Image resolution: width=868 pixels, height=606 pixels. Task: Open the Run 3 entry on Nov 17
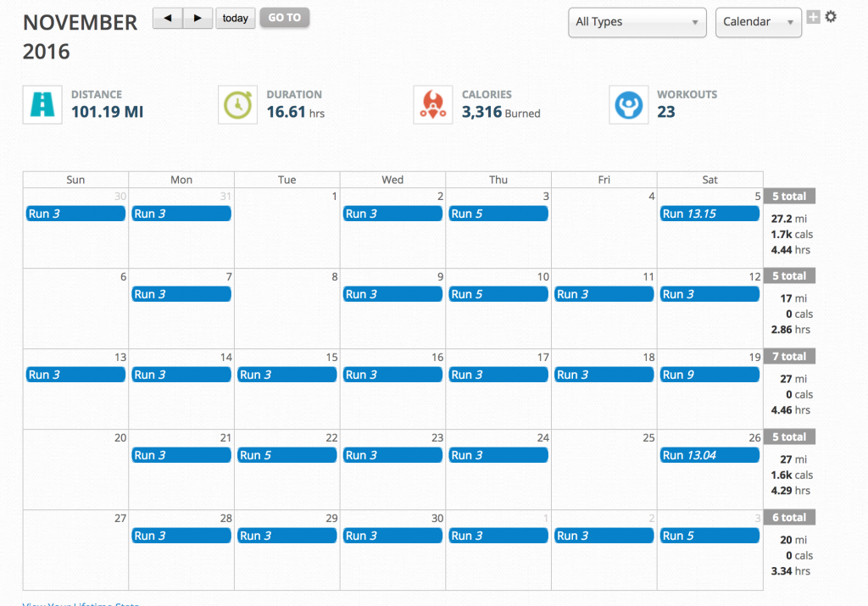coord(498,375)
